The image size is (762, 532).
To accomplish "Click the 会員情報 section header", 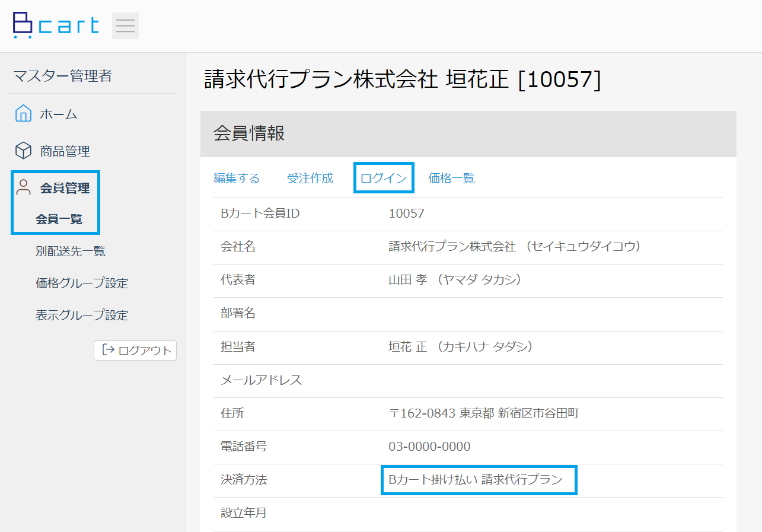I will 468,134.
